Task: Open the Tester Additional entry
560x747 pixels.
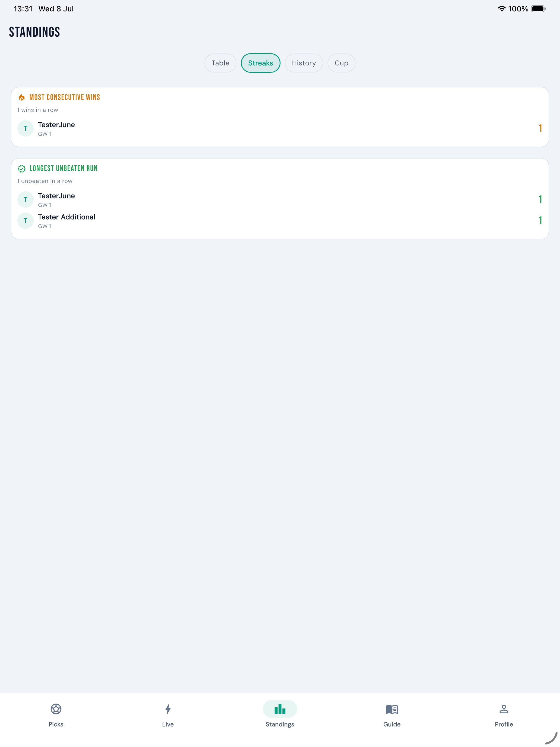Action: click(x=280, y=221)
